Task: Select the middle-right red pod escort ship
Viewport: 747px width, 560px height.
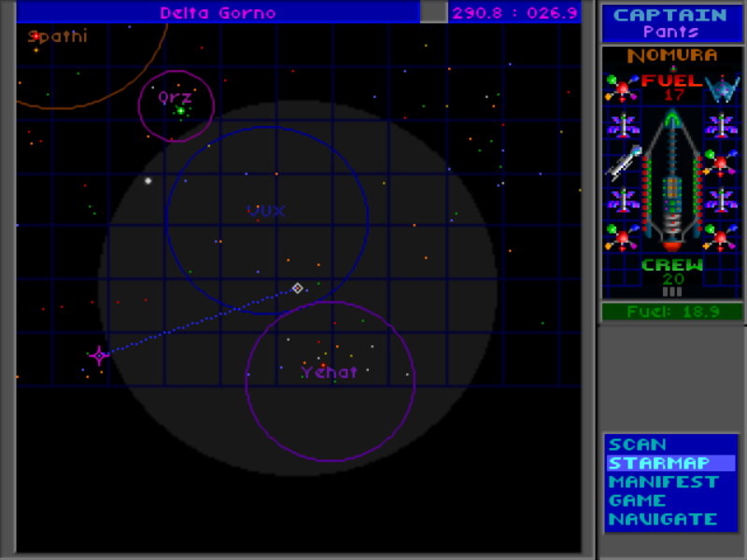Action: (x=721, y=162)
